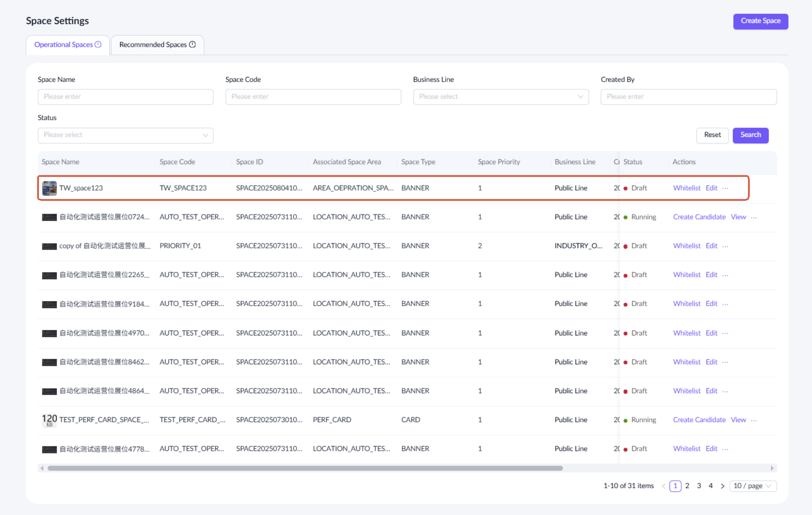Screen dimensions: 812x515
Task: Click TW_space123 row thumbnail image
Action: (x=49, y=188)
